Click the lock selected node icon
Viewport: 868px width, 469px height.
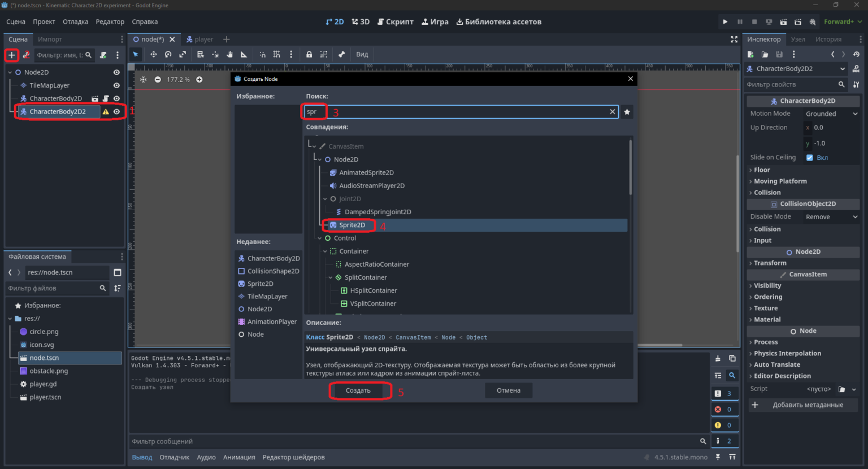(x=309, y=54)
